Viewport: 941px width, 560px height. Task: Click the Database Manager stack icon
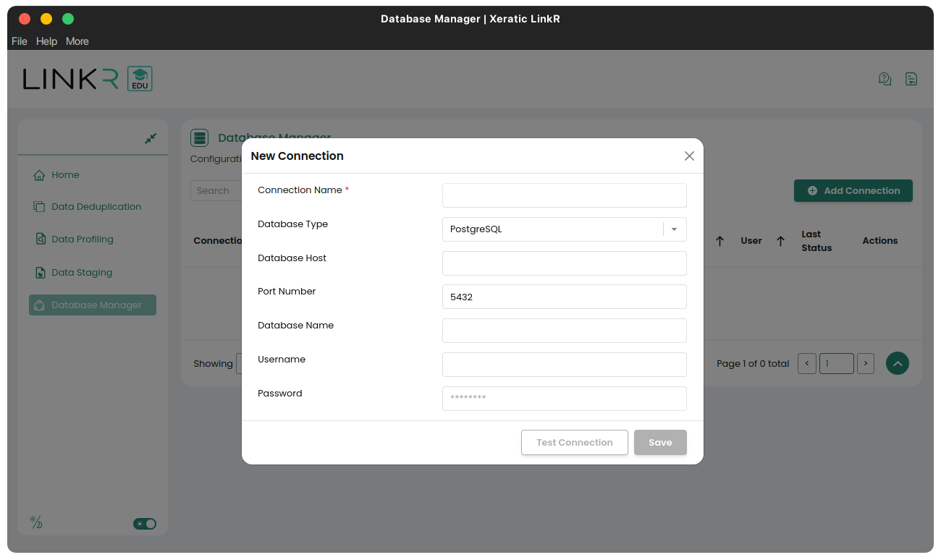199,137
